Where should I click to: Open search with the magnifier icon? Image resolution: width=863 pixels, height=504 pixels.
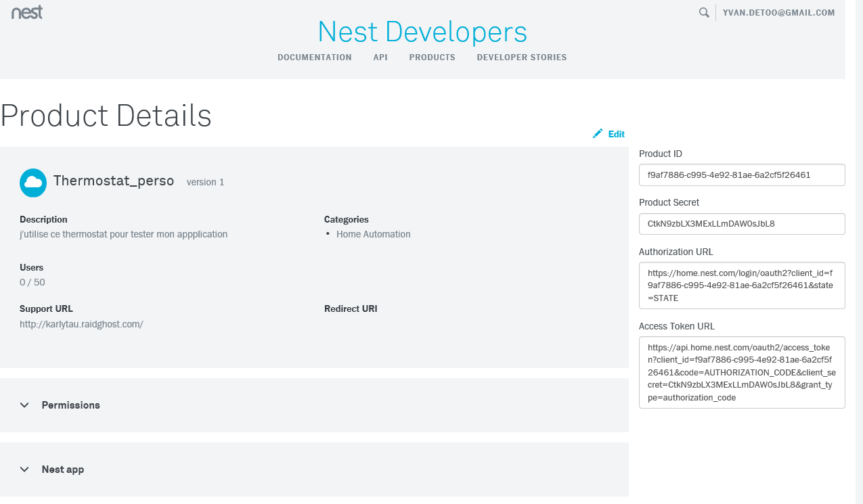(704, 12)
